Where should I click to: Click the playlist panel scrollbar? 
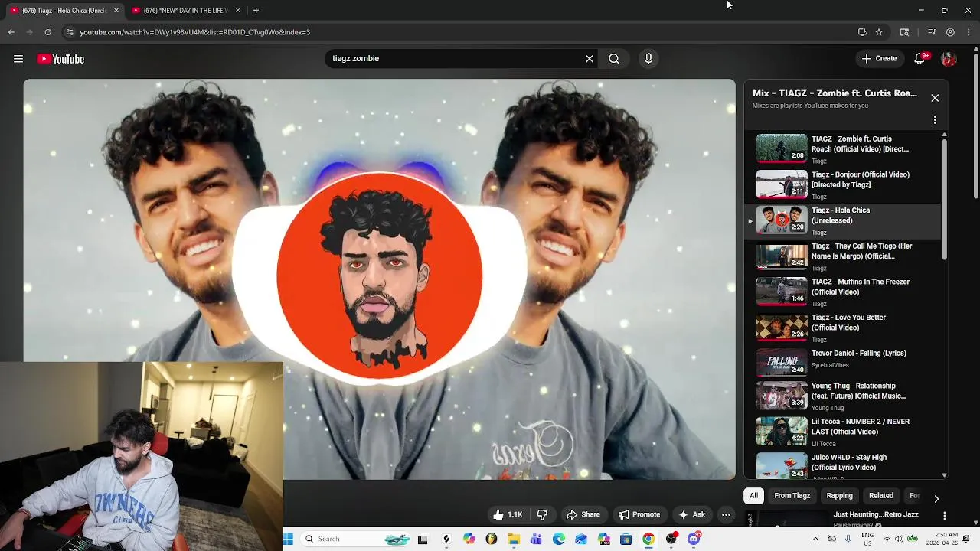[x=944, y=199]
